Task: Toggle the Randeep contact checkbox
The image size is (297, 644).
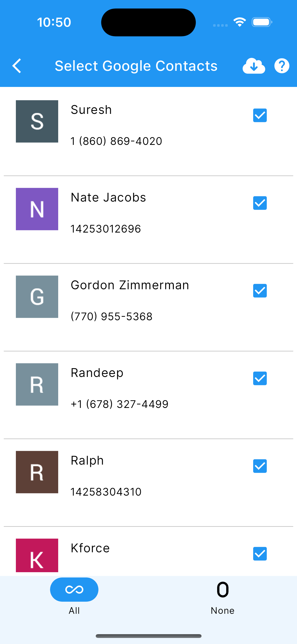Action: [260, 378]
